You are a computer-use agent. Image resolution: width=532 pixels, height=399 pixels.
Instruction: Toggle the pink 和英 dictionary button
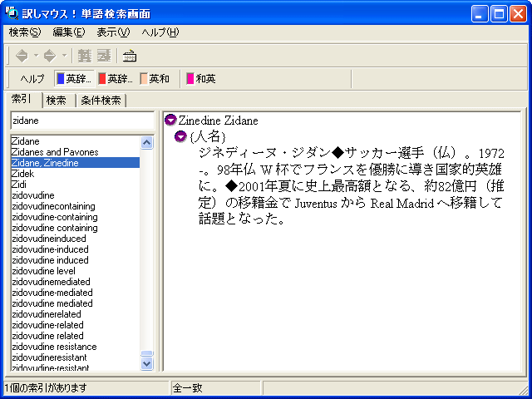[x=201, y=79]
